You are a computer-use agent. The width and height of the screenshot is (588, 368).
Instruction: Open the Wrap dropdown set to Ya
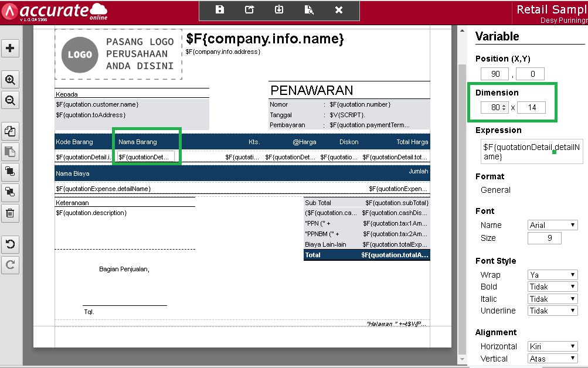[552, 274]
